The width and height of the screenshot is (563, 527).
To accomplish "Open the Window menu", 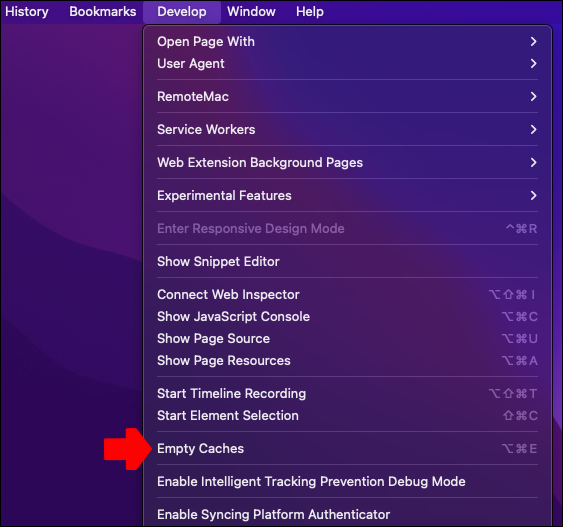I will point(251,11).
